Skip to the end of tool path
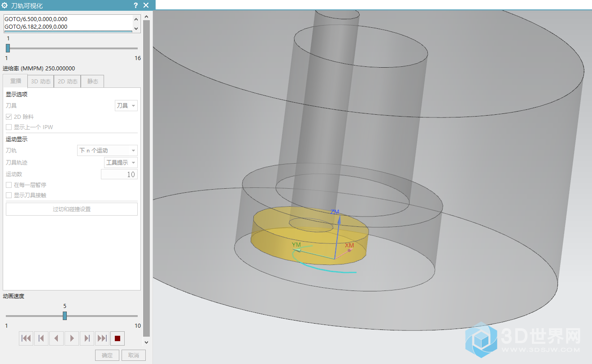 coord(102,338)
